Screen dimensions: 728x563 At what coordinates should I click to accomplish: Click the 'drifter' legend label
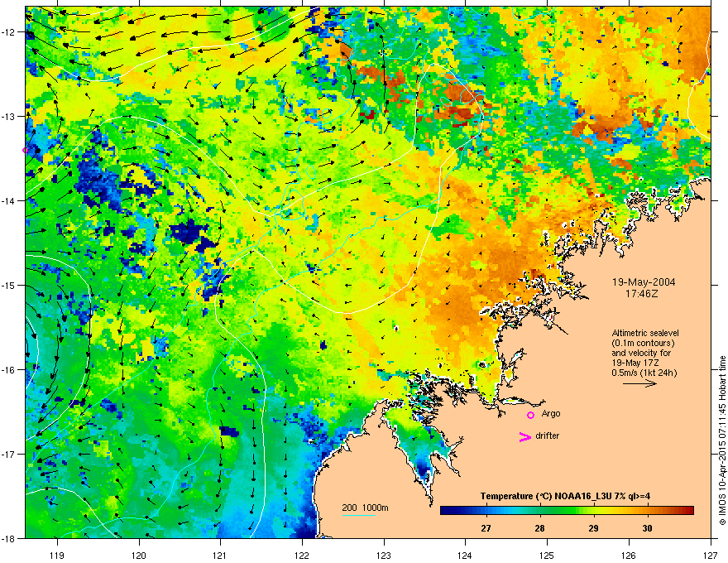tap(548, 435)
